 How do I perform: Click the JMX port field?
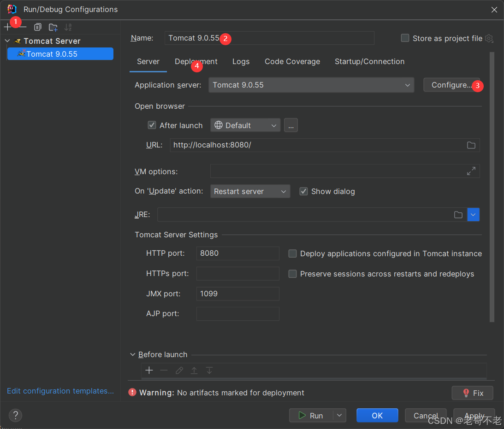[238, 294]
